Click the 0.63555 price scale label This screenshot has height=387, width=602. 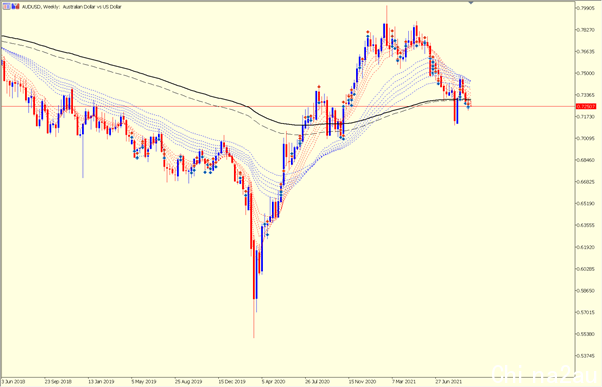click(x=585, y=225)
